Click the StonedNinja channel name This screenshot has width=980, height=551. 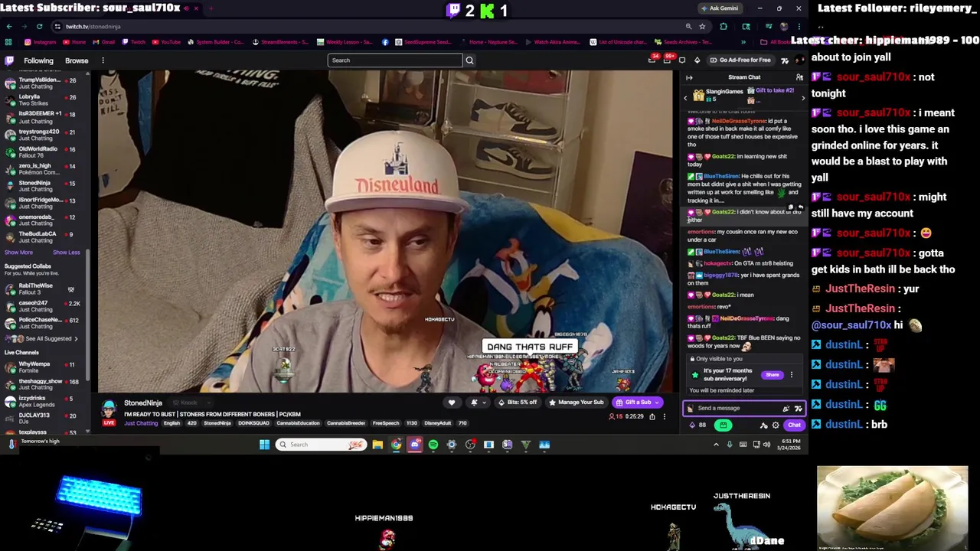[x=143, y=403]
